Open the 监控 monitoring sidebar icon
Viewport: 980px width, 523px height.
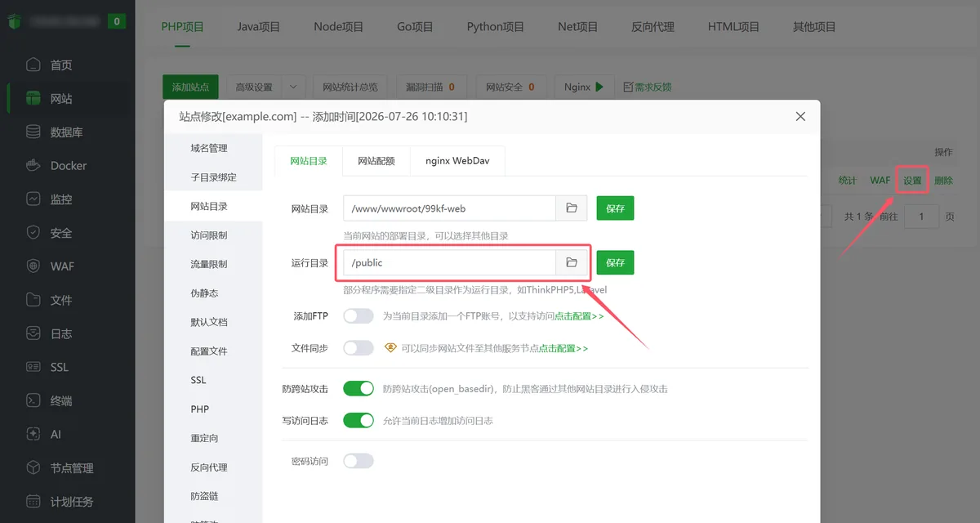tap(33, 199)
